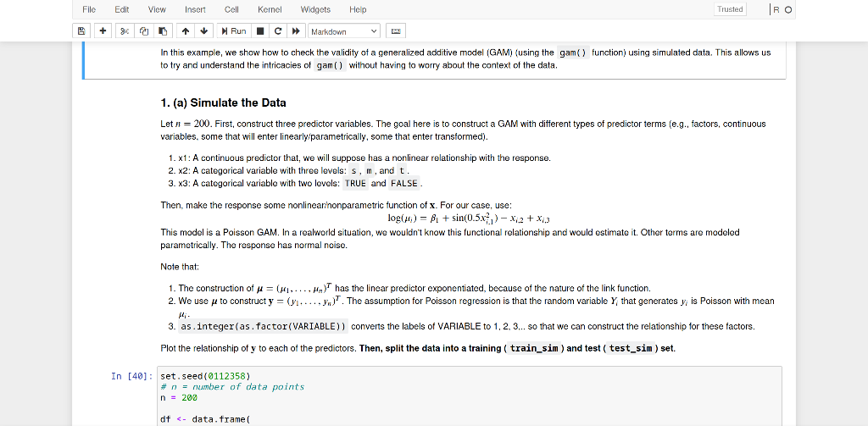Click the inline code 'FALSE'
The image size is (868, 426).
click(404, 183)
